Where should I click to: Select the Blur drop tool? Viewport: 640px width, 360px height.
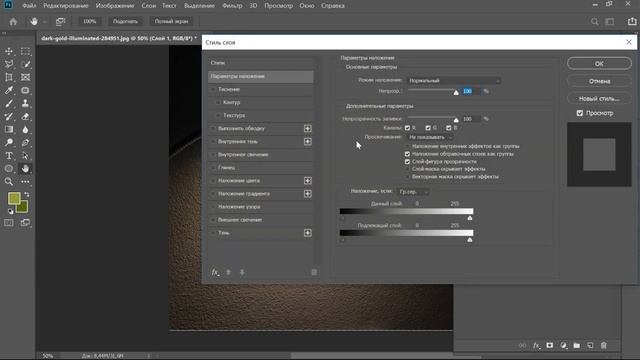pyautogui.click(x=25, y=129)
